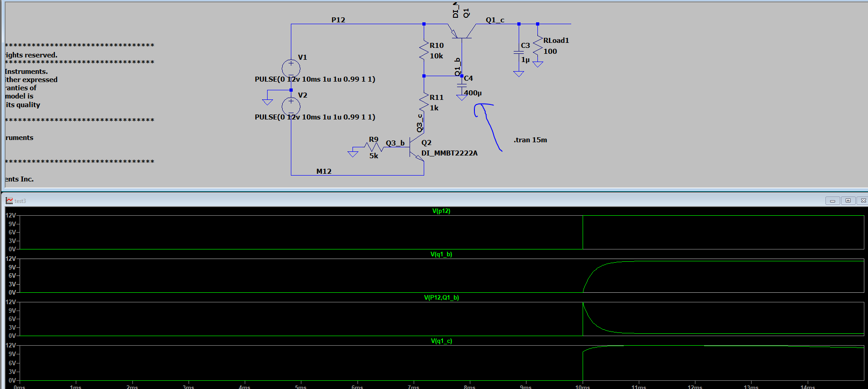
Task: Click the 1k value of R11
Action: 434,108
